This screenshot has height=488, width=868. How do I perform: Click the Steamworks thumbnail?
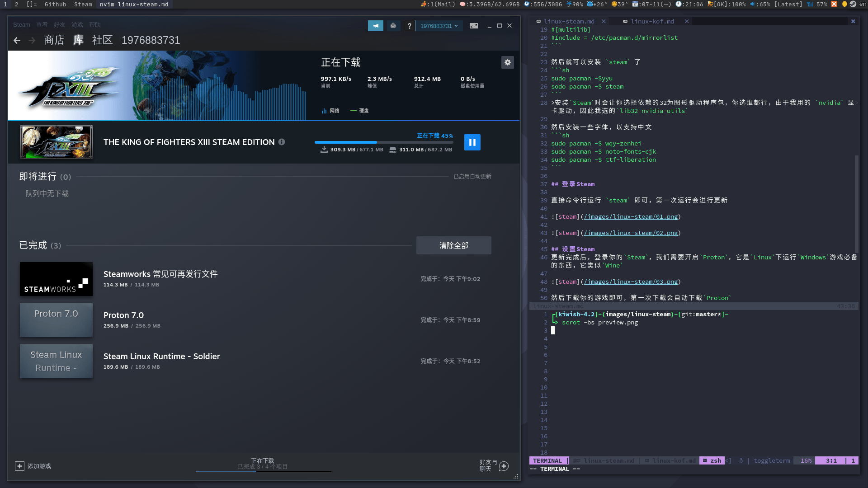[x=56, y=279]
